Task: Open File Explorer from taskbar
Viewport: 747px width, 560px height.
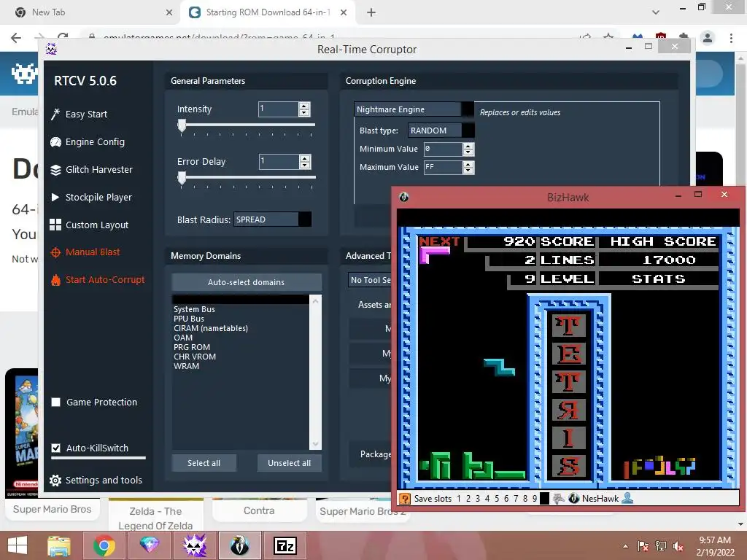Action: [58, 545]
